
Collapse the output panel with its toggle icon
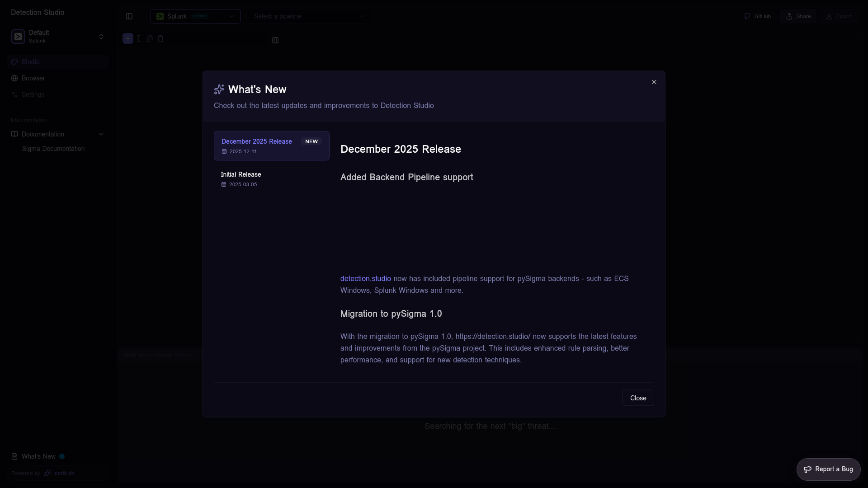point(275,40)
